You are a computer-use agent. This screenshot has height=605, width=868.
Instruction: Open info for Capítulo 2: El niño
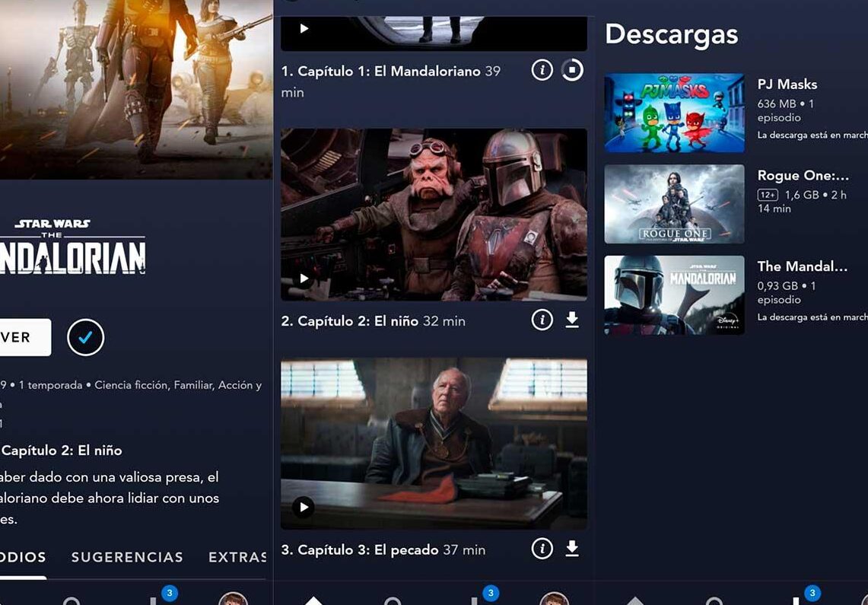point(542,320)
